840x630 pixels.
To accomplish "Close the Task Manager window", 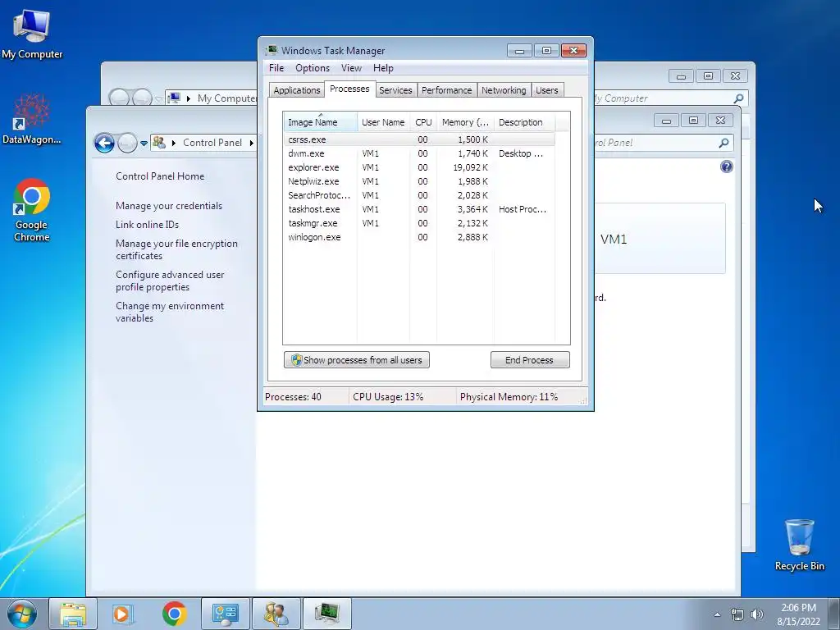I will (573, 50).
